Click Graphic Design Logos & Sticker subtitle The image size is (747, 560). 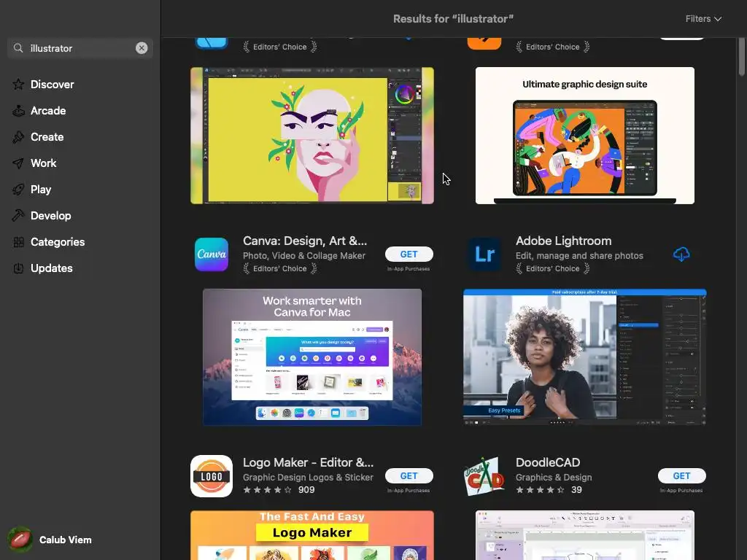(308, 477)
